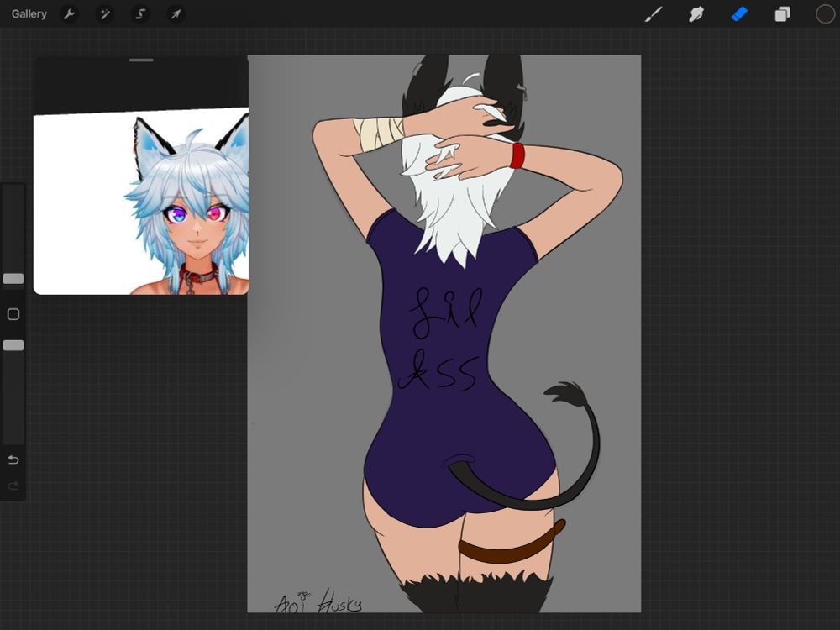Adjust the brush opacity slider
The width and height of the screenshot is (840, 630).
coord(13,344)
